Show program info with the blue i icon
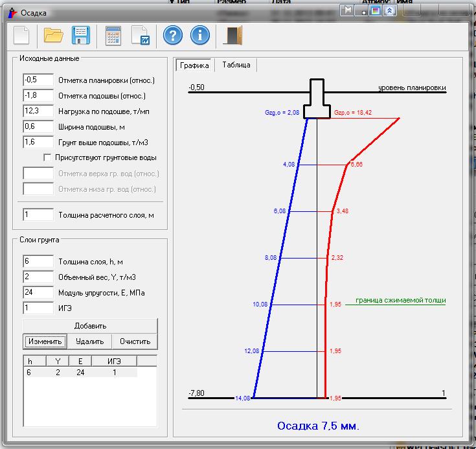 tap(199, 36)
